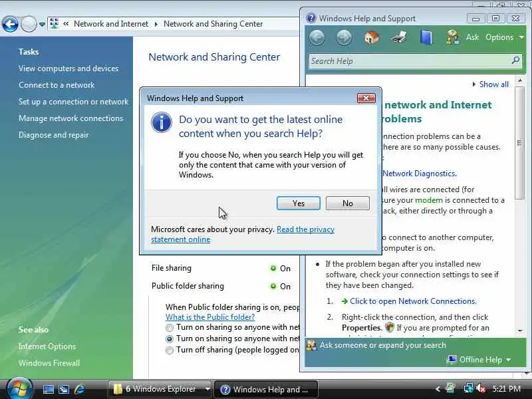
Task: Click the Help window Back button
Action: (x=317, y=37)
